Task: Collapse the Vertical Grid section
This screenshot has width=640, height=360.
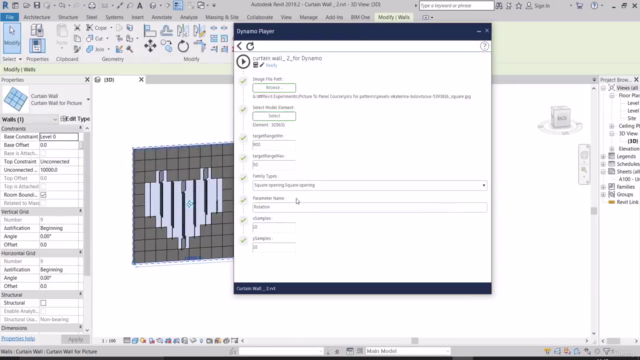Action: point(80,211)
